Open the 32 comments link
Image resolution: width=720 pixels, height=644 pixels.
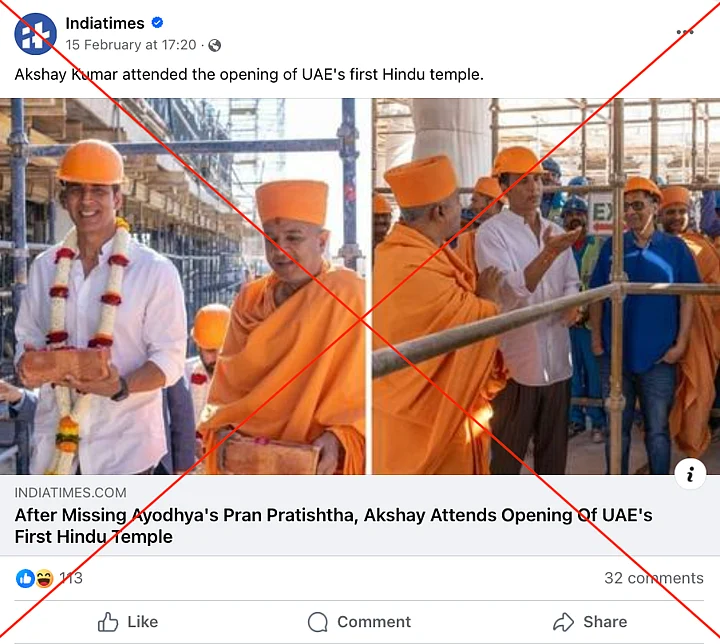[x=653, y=578]
